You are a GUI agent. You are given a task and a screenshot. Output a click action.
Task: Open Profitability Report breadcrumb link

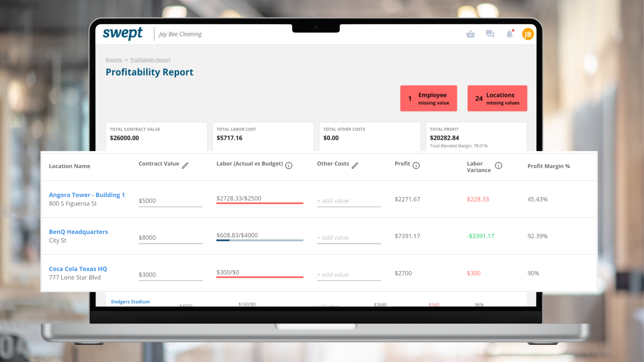click(150, 60)
